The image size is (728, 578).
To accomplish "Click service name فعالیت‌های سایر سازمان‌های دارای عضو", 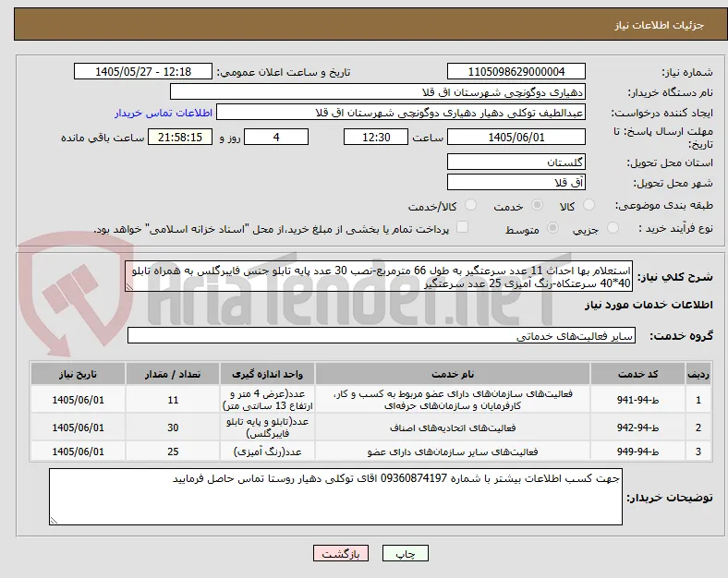I will (453, 452).
